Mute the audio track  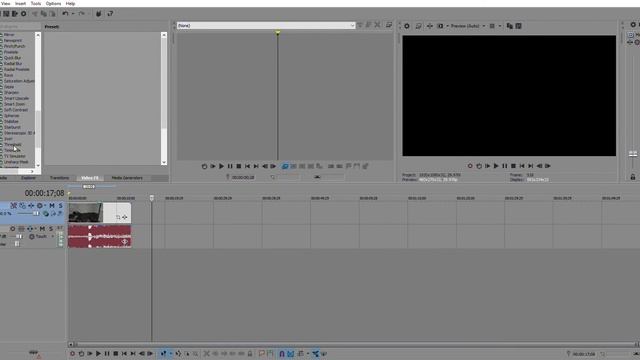point(42,229)
